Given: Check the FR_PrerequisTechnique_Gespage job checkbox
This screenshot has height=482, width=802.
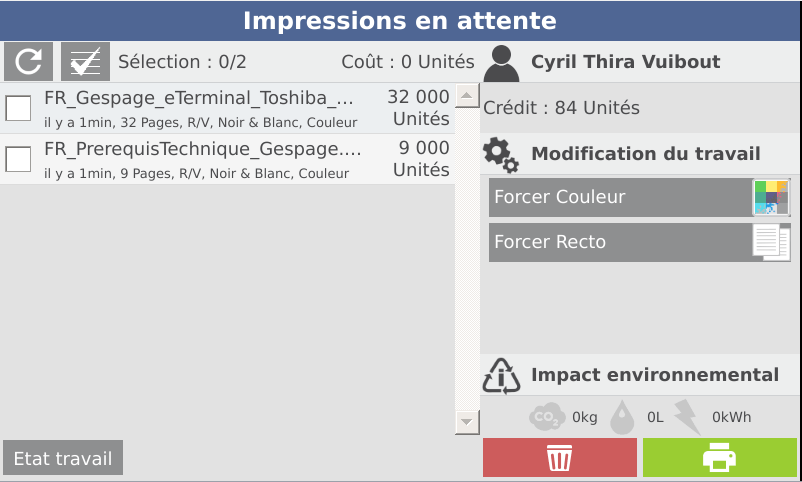Looking at the screenshot, I should click(x=18, y=159).
